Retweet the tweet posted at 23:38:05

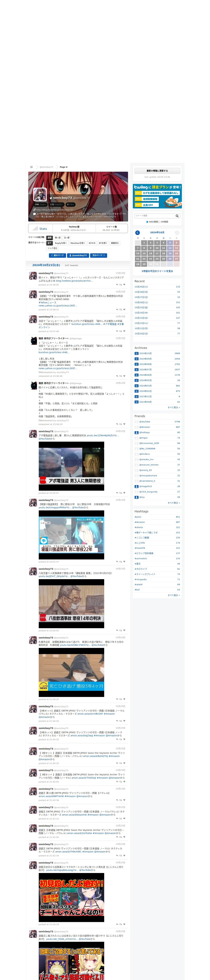pos(121,285)
